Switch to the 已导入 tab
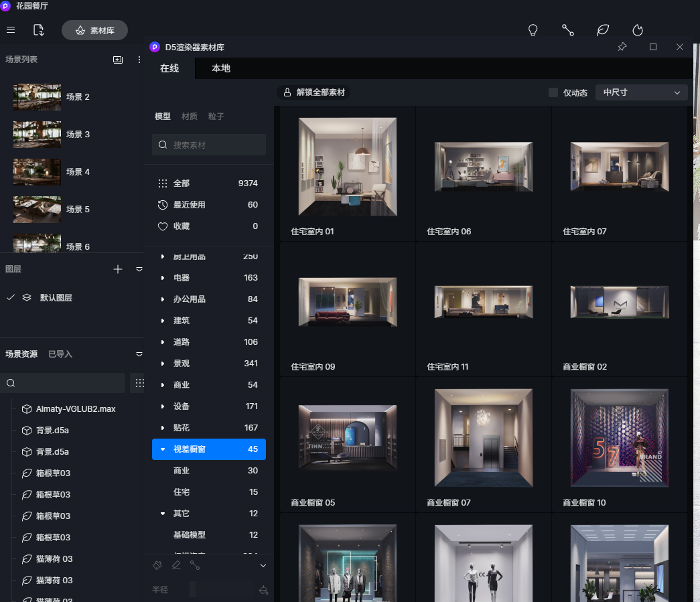The image size is (700, 602). click(60, 354)
